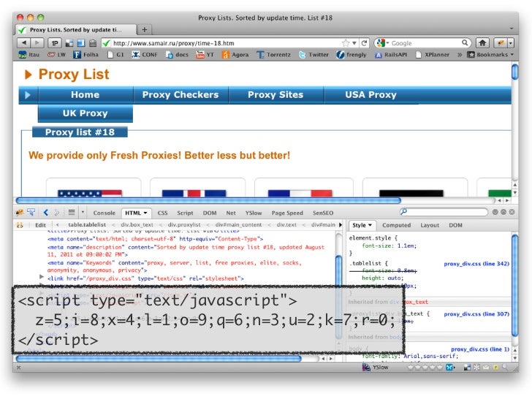Open the HTML tab options dropdown

[x=145, y=213]
